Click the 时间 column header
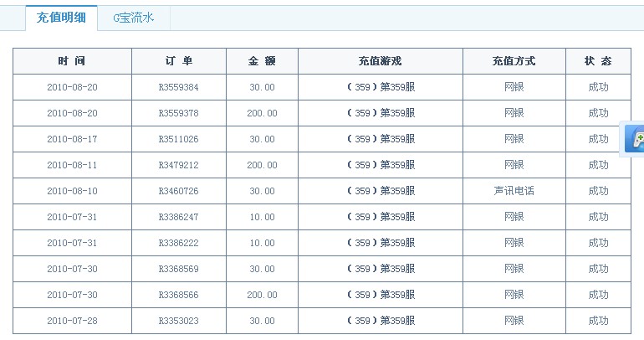Image resolution: width=644 pixels, height=340 pixels. tap(72, 61)
